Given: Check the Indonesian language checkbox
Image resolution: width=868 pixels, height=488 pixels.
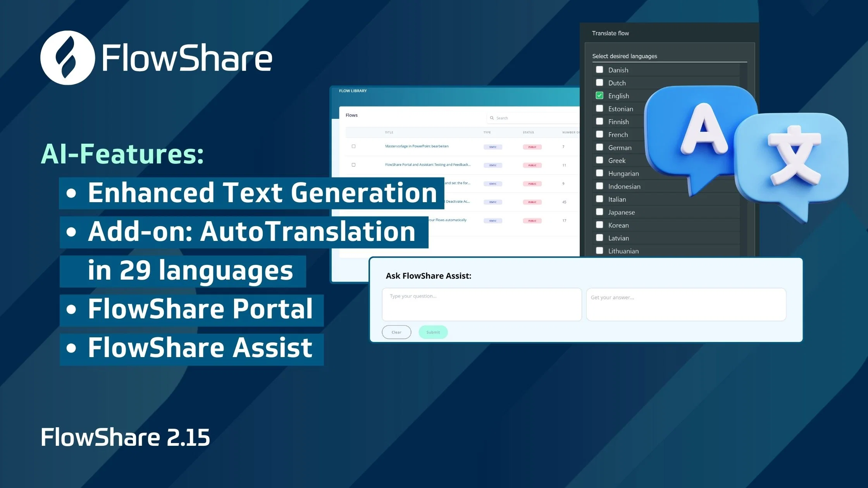Looking at the screenshot, I should pos(599,186).
